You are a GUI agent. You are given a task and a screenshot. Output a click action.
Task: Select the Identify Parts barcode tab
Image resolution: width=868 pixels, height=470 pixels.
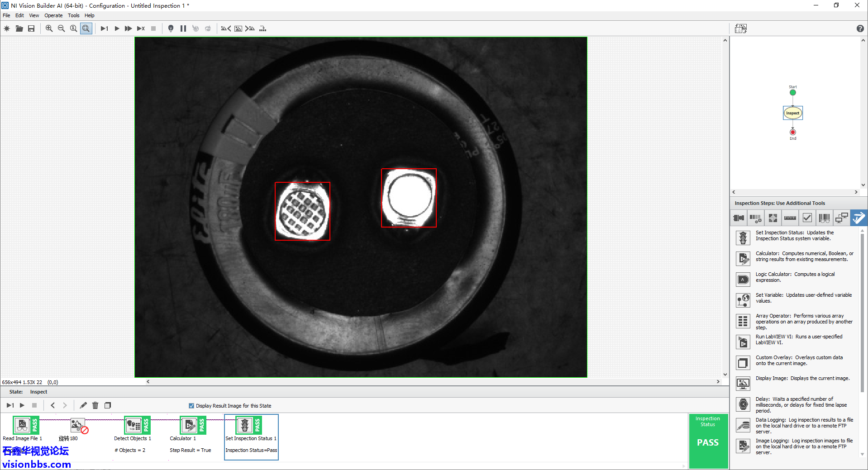tap(824, 218)
